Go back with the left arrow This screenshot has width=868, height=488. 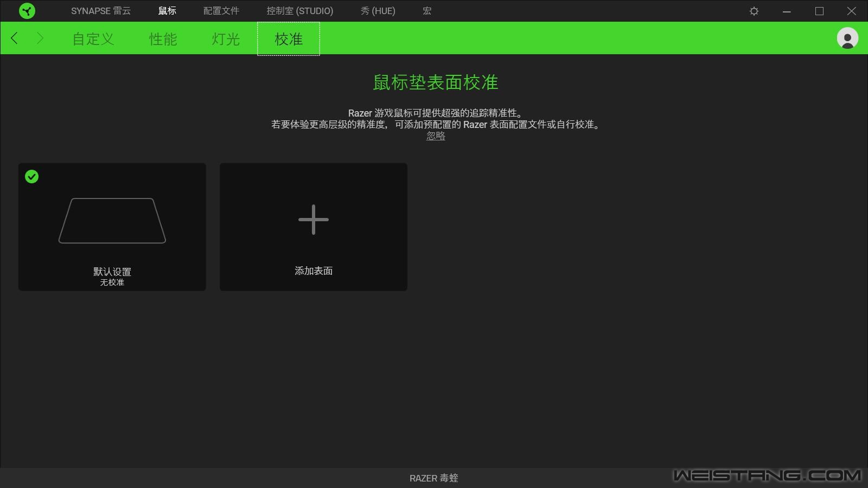(15, 38)
